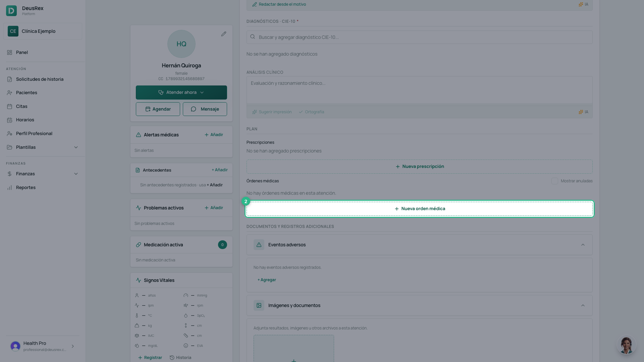This screenshot has height=362, width=644.
Task: Expand the Finanzas sidebar submenu
Action: (x=76, y=174)
